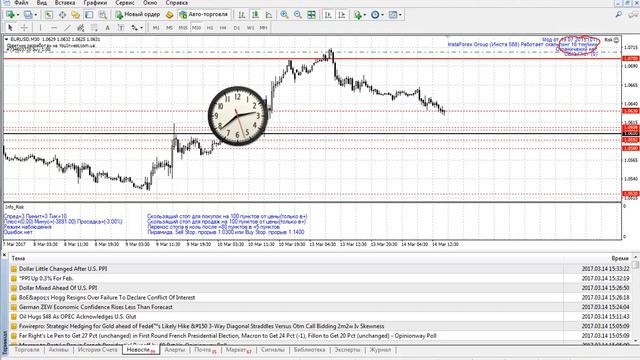Sort news by the Время column header
Image resolution: width=640 pixels, height=360 pixels.
[x=620, y=258]
